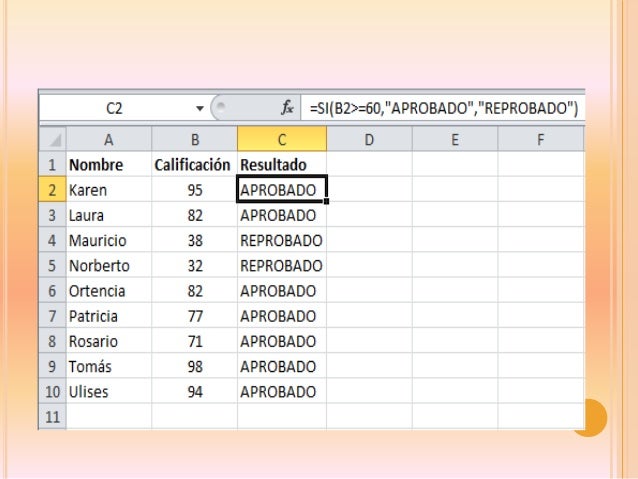Select row 3 header
This screenshot has width=638, height=479.
pyautogui.click(x=52, y=215)
